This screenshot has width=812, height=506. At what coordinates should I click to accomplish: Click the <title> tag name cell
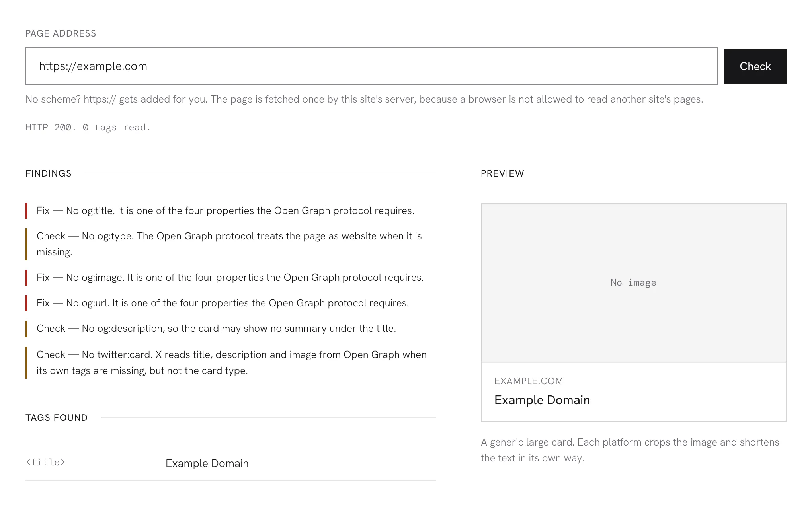coord(45,462)
